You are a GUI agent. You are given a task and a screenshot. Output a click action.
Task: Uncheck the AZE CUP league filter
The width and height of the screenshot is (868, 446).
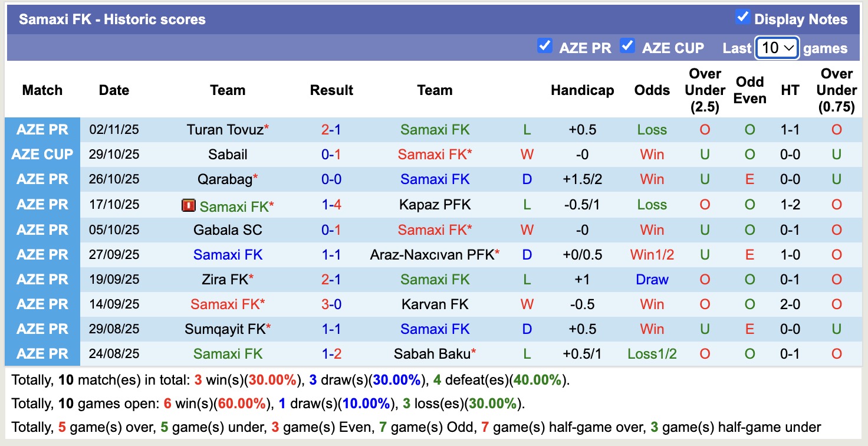tap(627, 46)
